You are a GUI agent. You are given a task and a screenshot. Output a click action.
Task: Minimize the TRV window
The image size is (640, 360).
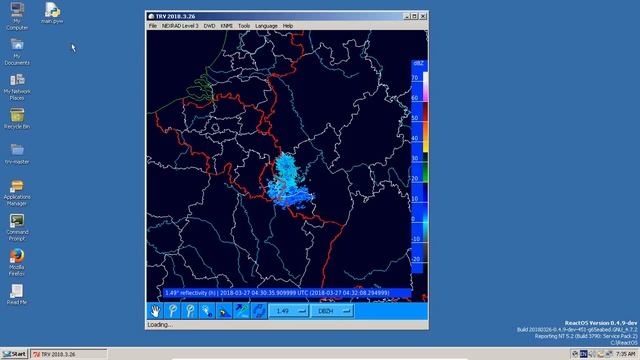pyautogui.click(x=407, y=16)
